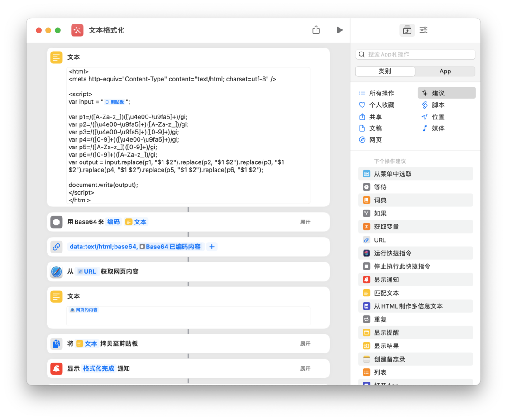Add 列表 action
Image resolution: width=507 pixels, height=420 pixels.
click(x=415, y=372)
